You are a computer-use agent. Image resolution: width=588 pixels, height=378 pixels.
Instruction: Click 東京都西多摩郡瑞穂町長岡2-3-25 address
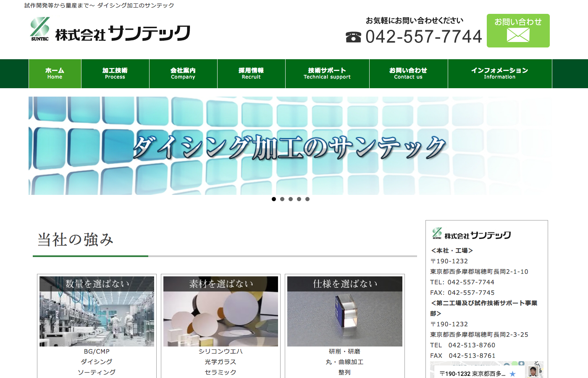tap(479, 335)
